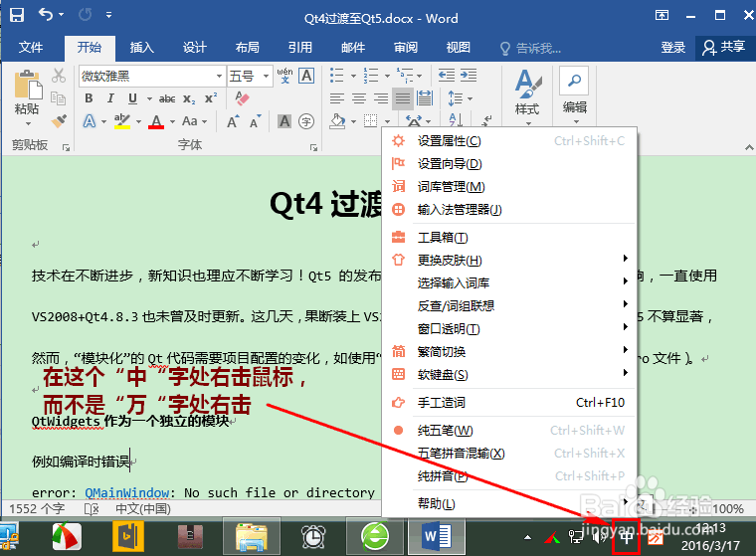Save the document using the floppy icon
Screen dimensions: 756x556
click(17, 15)
